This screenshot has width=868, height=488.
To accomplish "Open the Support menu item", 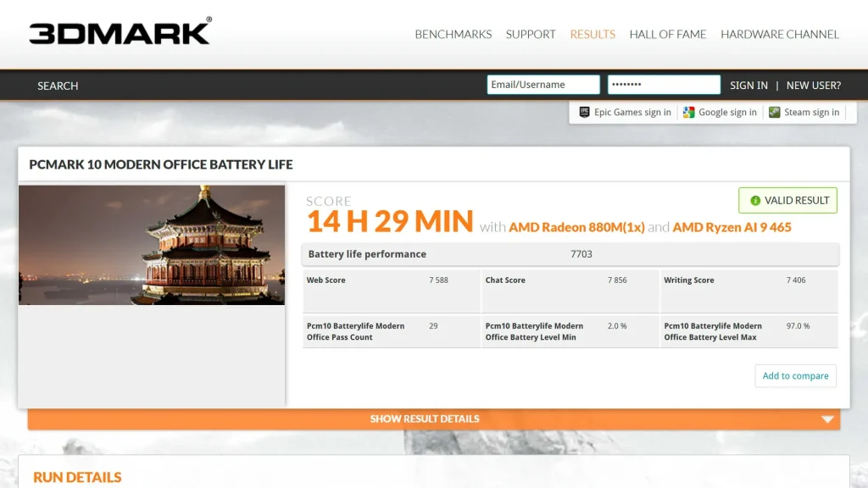I will coord(531,34).
